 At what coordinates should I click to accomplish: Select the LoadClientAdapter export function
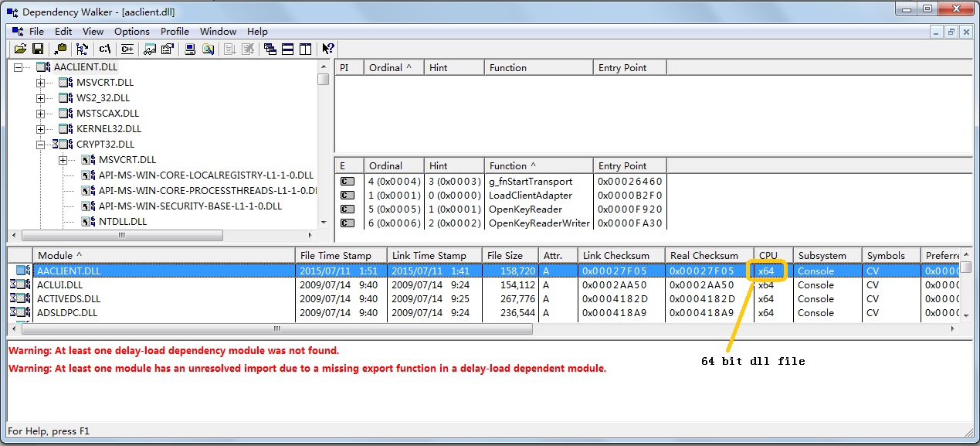point(531,196)
